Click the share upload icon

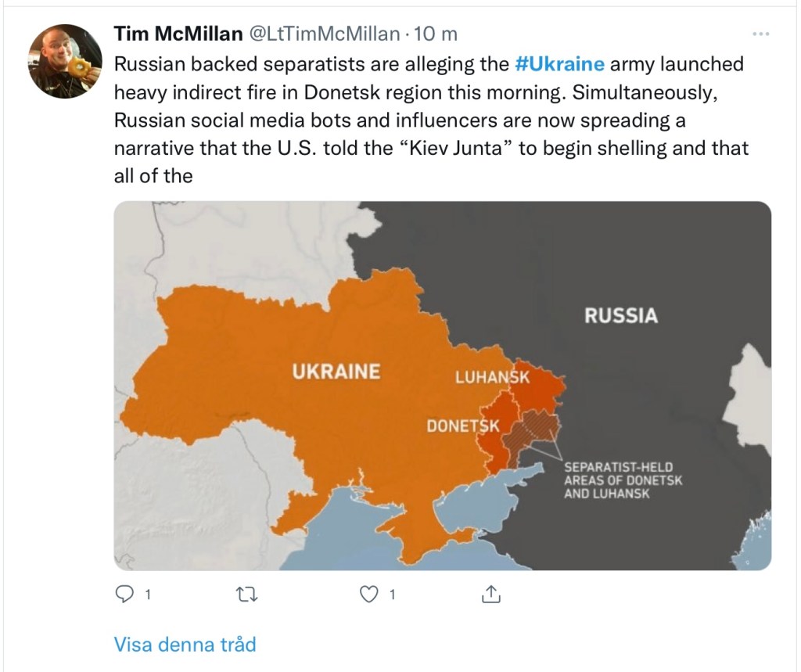(x=490, y=595)
